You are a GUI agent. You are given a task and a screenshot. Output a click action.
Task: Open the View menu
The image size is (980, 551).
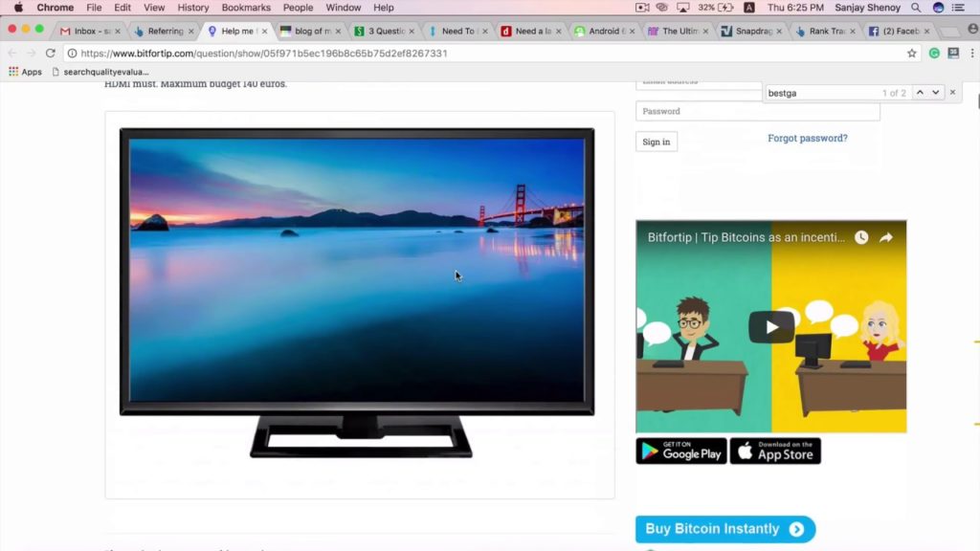(x=154, y=8)
